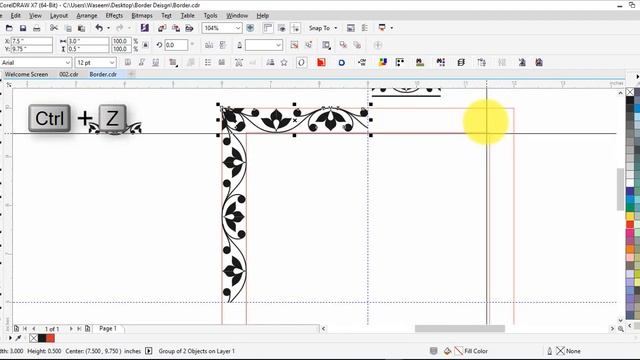This screenshot has width=640, height=360.
Task: Click the No Color swatch in document palette
Action: pos(34,338)
